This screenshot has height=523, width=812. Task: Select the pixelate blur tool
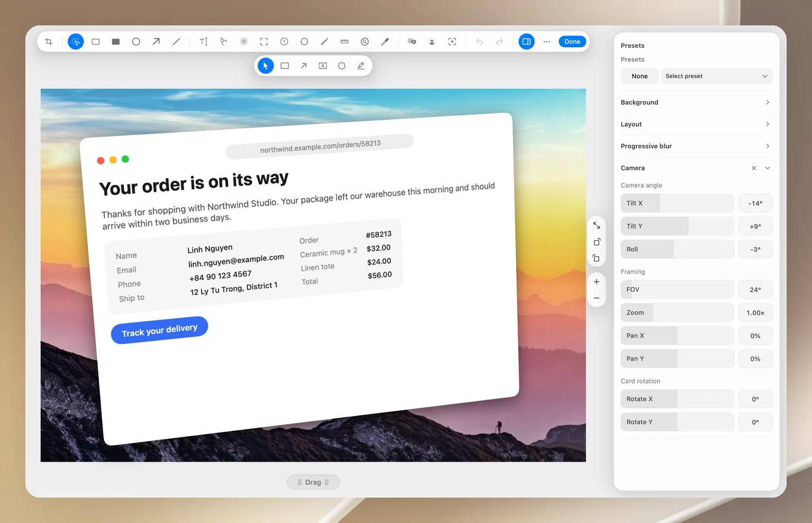[244, 42]
